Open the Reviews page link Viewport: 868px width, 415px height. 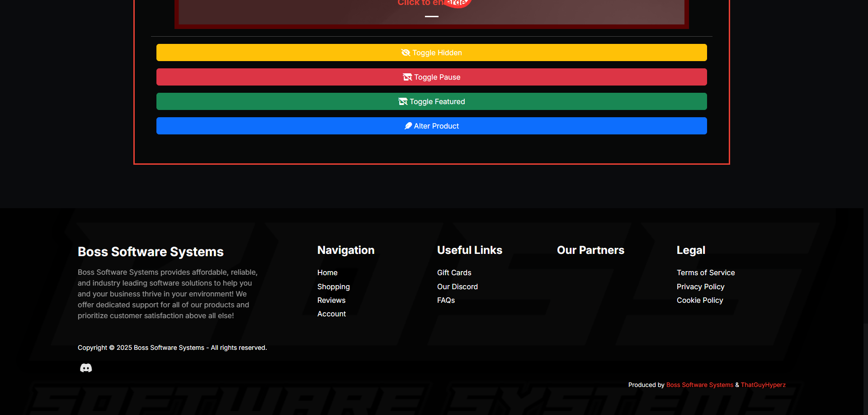331,300
